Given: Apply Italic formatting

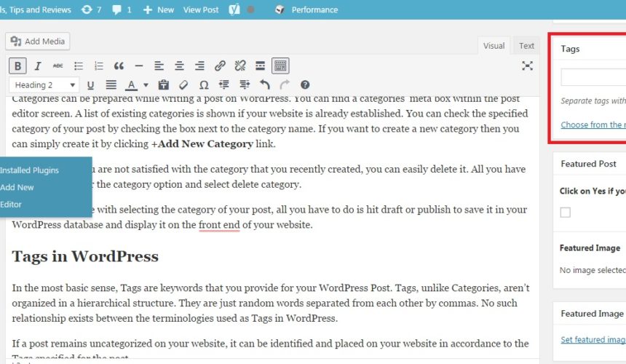Looking at the screenshot, I should point(38,66).
